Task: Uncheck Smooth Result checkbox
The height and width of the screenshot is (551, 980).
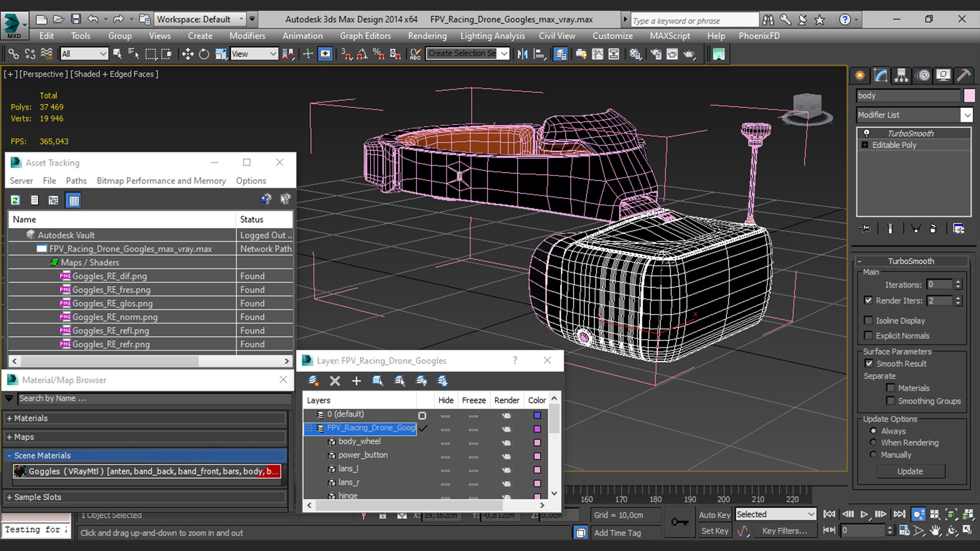Action: [869, 363]
